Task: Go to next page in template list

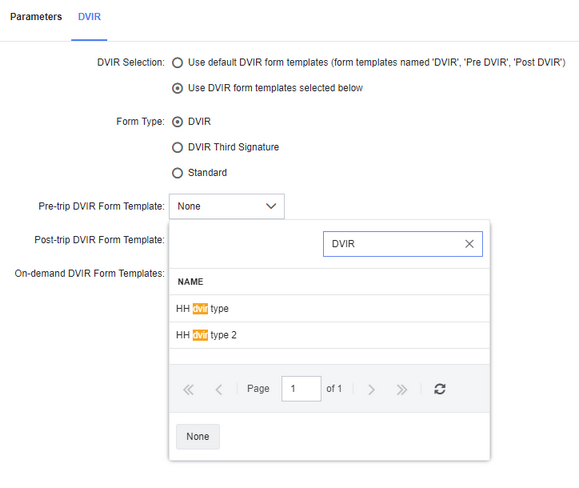Action: coord(371,389)
